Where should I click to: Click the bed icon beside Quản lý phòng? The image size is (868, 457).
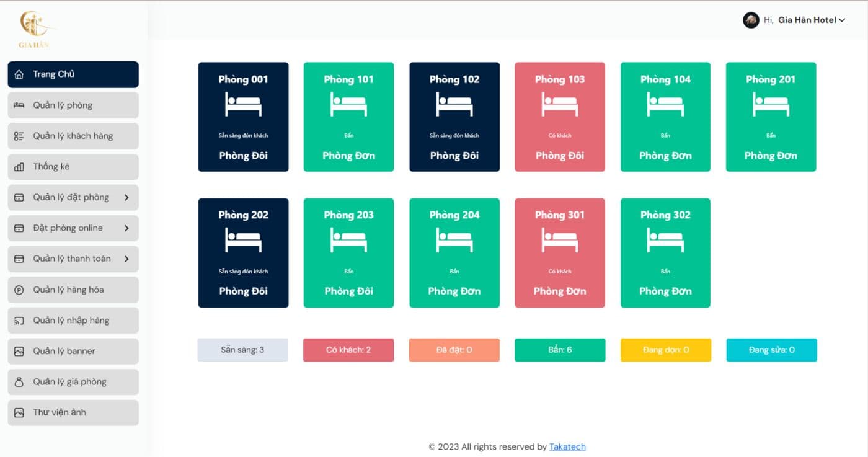19,105
